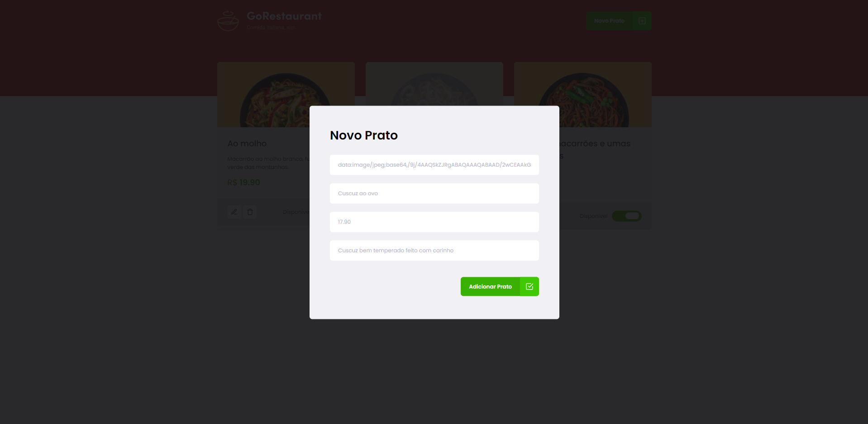868x424 pixels.
Task: Edit the Ao molho dish with pencil icon
Action: [234, 212]
